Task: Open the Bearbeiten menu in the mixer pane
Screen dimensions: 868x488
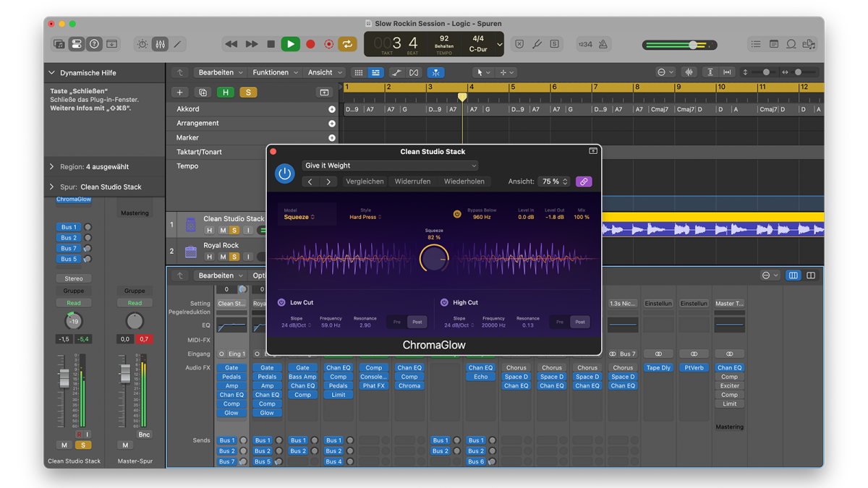Action: [221, 275]
